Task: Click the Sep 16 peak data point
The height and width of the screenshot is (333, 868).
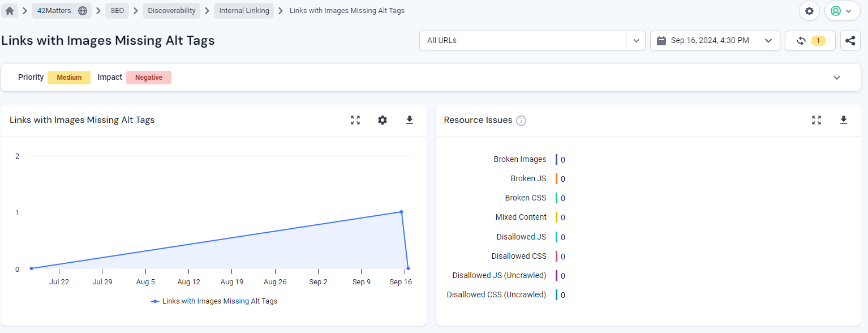Action: coord(401,212)
